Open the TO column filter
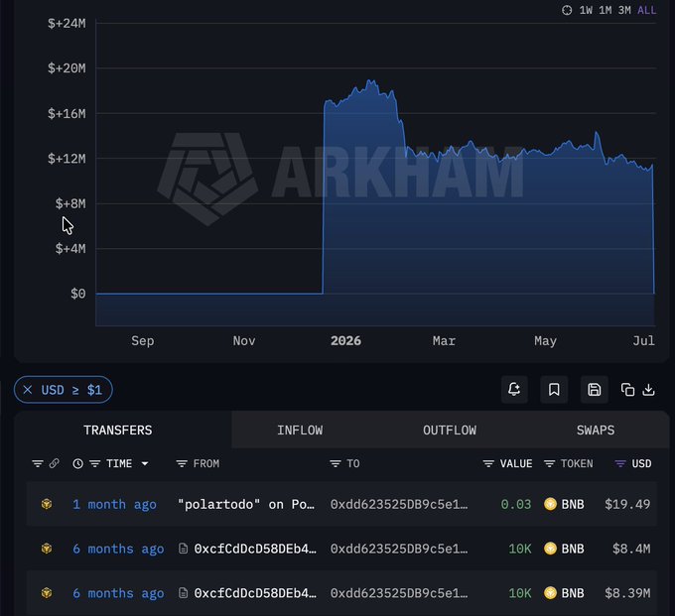 335,463
